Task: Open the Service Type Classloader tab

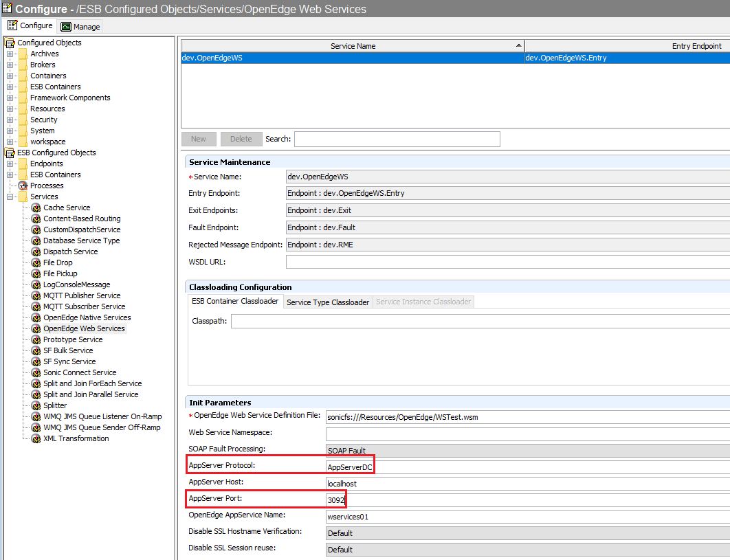Action: click(x=328, y=302)
